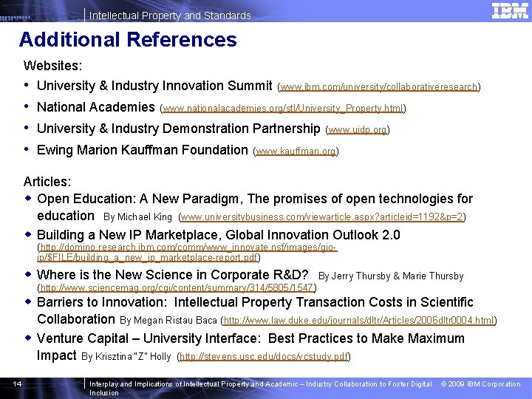Open the domino.research.ibm.com marketplace report link
The image size is (532, 399).
[187, 252]
